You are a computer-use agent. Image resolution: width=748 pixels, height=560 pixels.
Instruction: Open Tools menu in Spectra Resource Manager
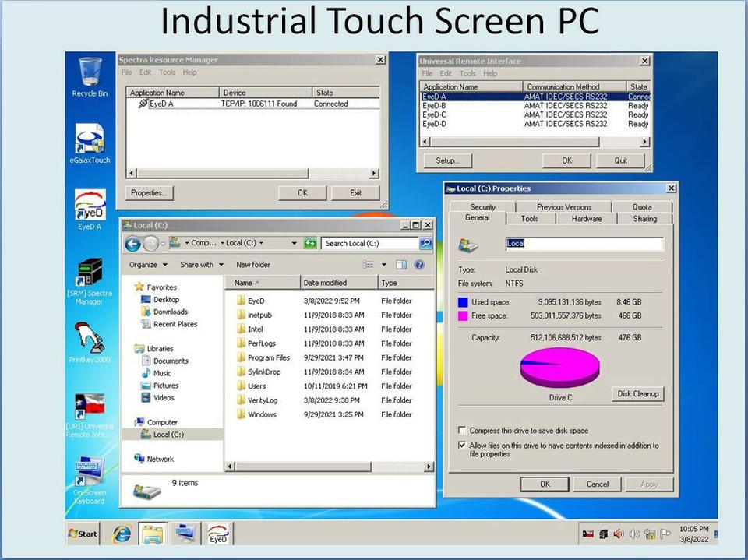point(167,72)
